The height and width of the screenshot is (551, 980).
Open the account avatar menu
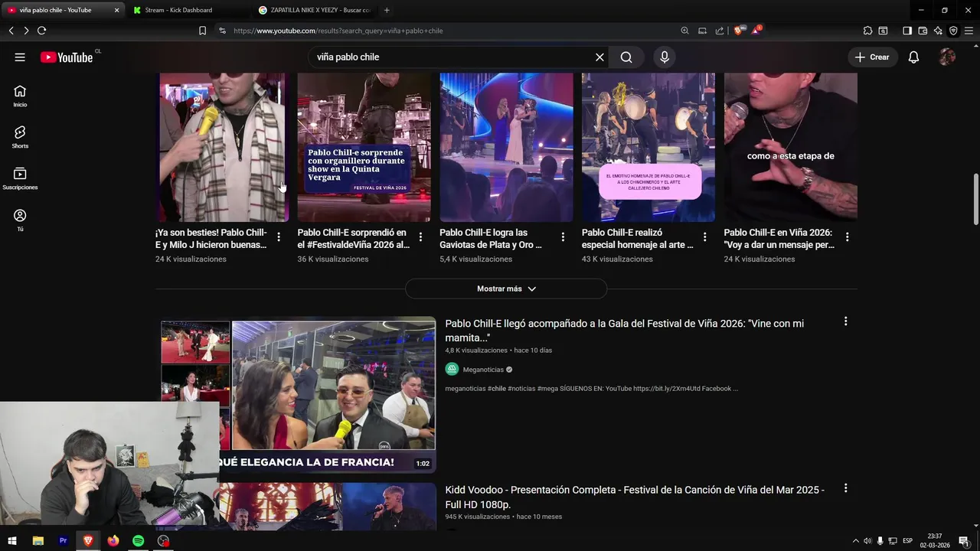947,57
